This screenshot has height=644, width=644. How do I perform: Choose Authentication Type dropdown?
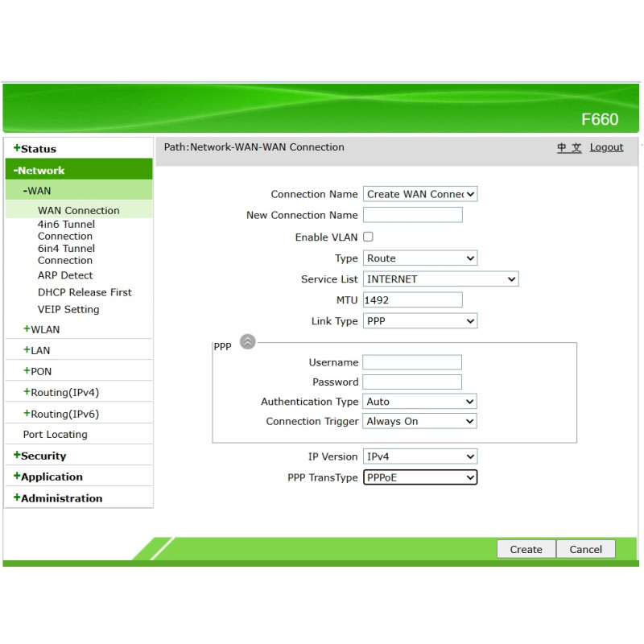419,402
